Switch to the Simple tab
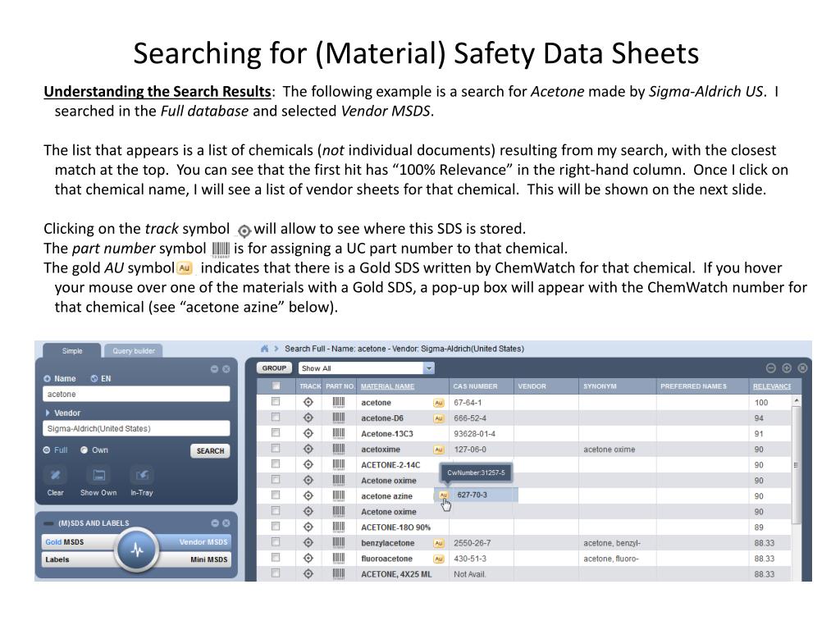 (x=72, y=351)
